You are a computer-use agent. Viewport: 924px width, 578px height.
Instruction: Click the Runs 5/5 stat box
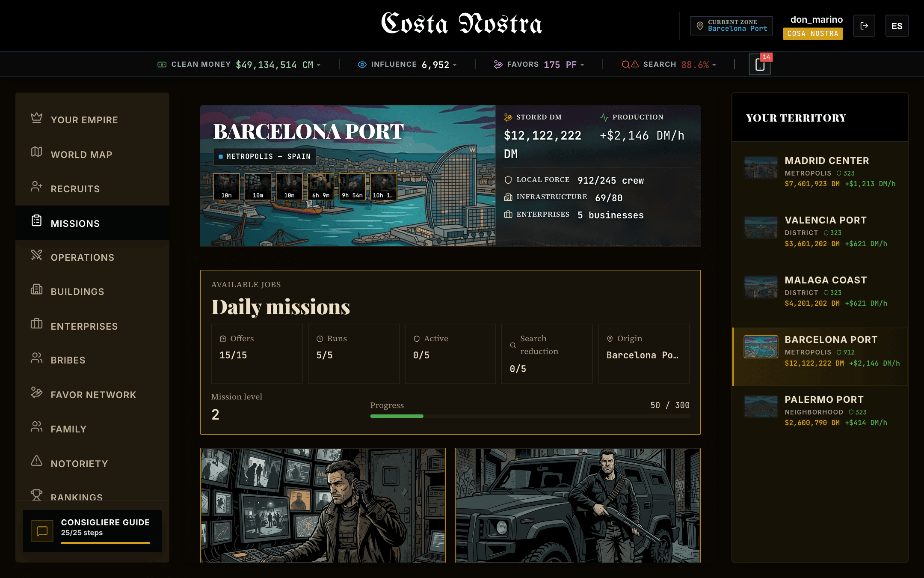(354, 354)
